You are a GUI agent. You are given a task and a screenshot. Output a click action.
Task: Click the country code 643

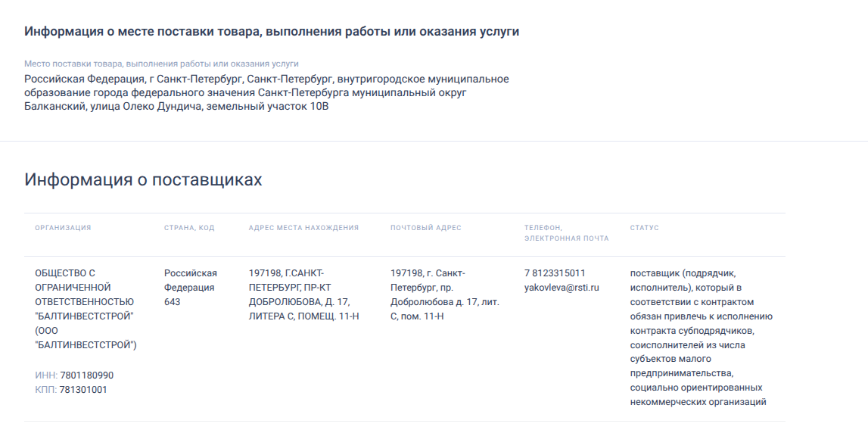coord(172,302)
